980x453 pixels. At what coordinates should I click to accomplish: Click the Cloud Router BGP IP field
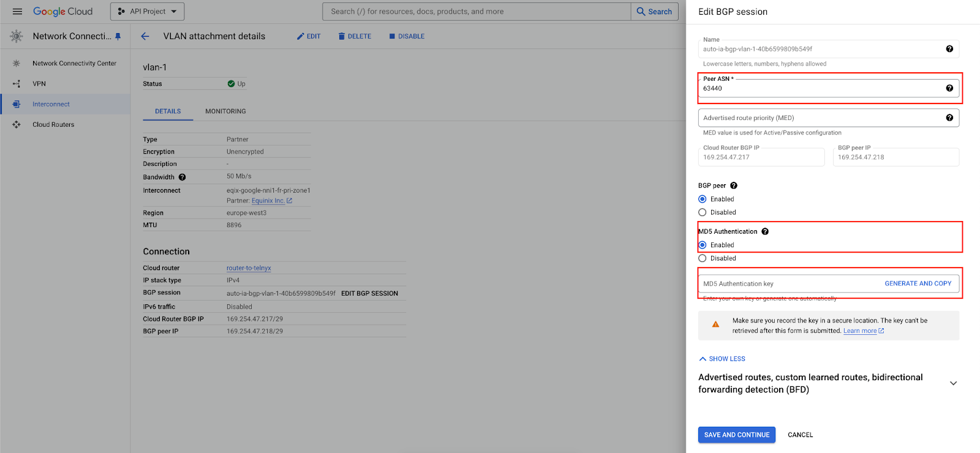pos(761,156)
